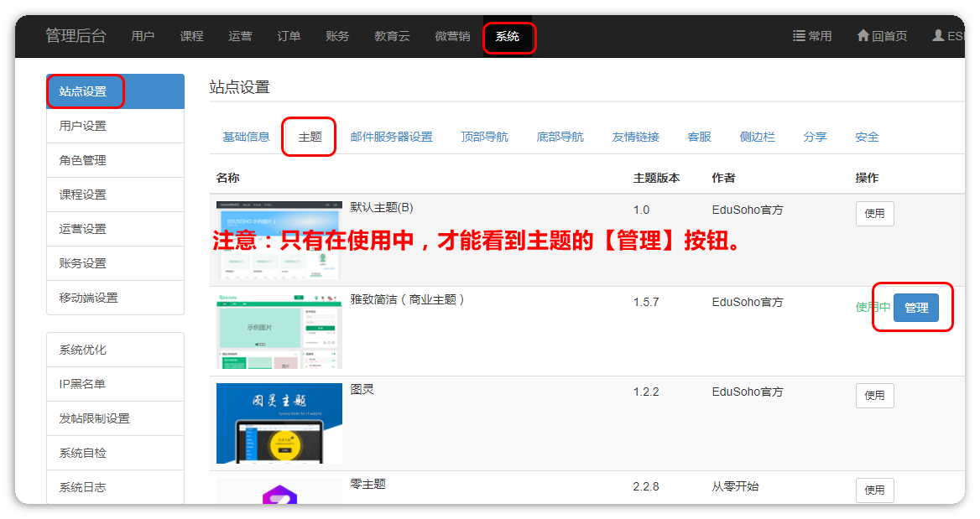
Task: Click the 回首页 home icon
Action: pyautogui.click(x=863, y=36)
